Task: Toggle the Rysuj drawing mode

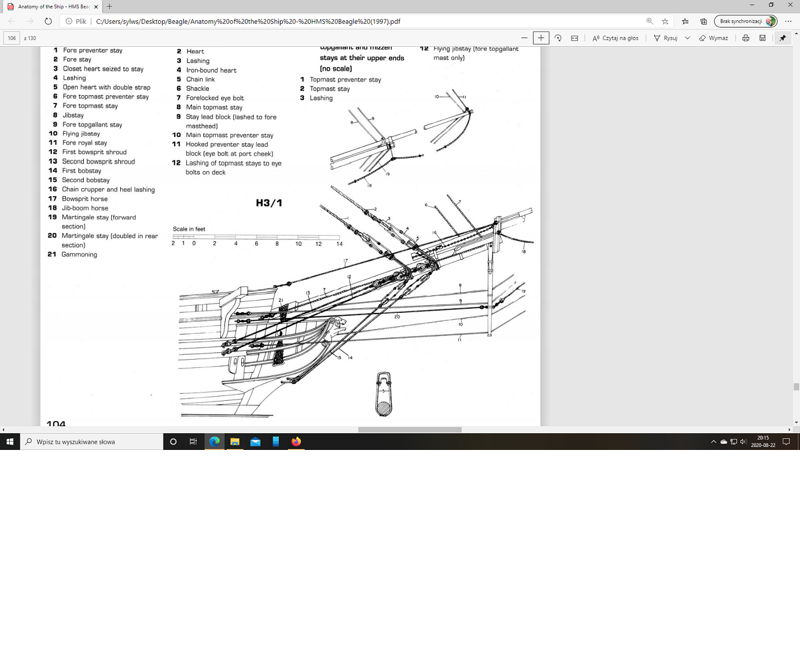Action: [x=665, y=38]
